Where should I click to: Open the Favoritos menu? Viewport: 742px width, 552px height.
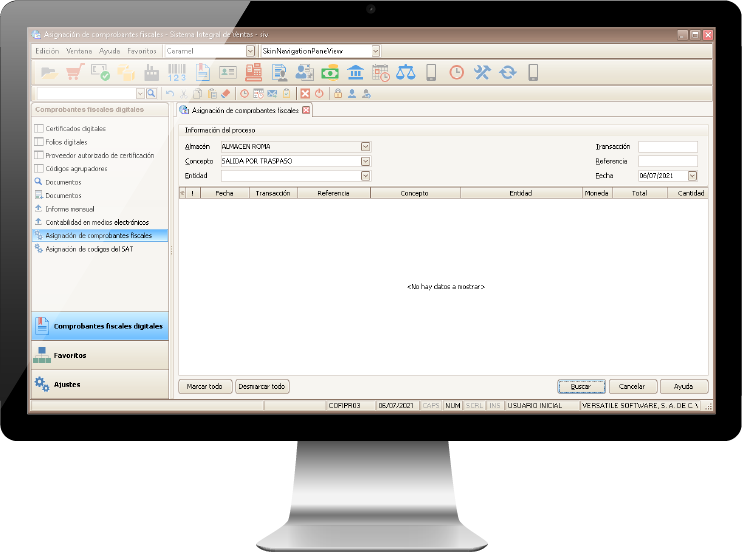[x=141, y=51]
